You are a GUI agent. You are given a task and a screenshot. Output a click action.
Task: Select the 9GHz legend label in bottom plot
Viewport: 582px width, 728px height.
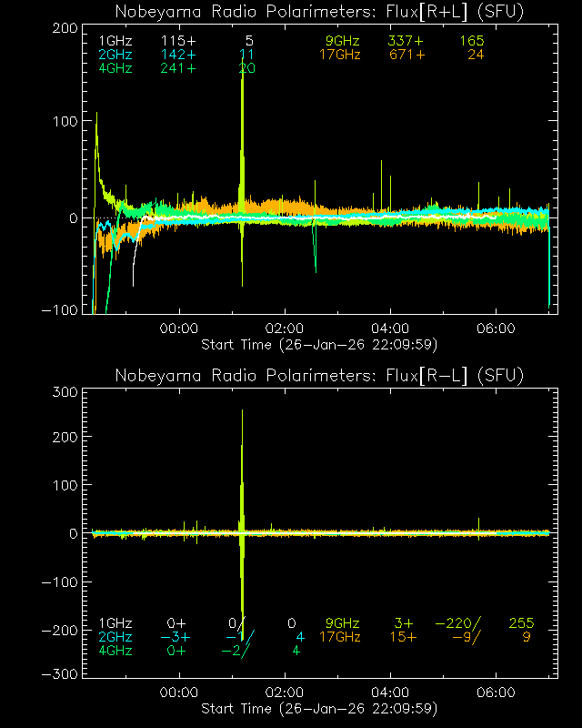click(342, 623)
